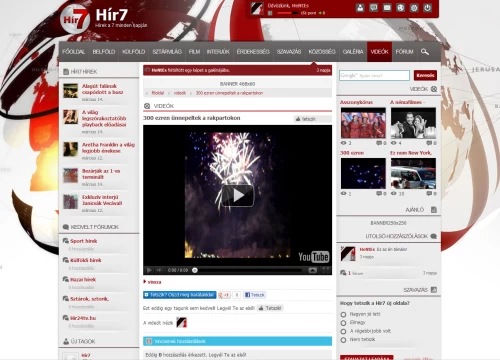This screenshot has width=500, height=360.
Task: Open the search magnifier icon in navigation bar
Action: (x=425, y=52)
